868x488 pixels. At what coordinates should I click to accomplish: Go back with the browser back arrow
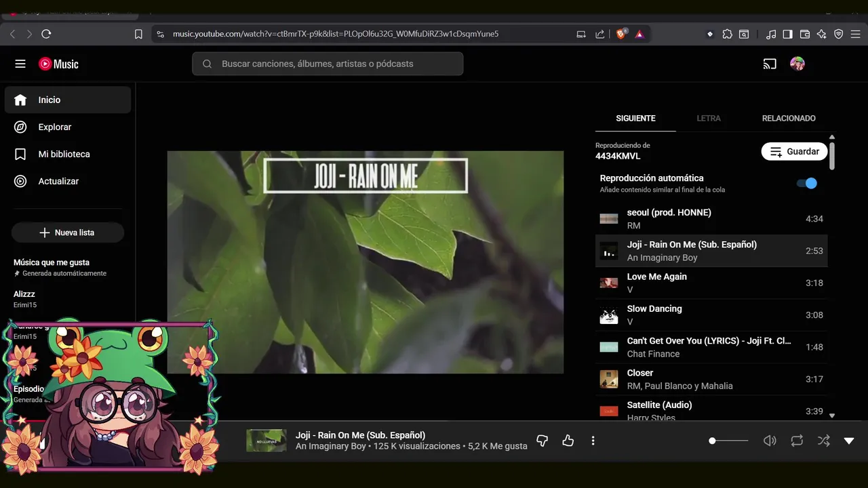pos(12,34)
